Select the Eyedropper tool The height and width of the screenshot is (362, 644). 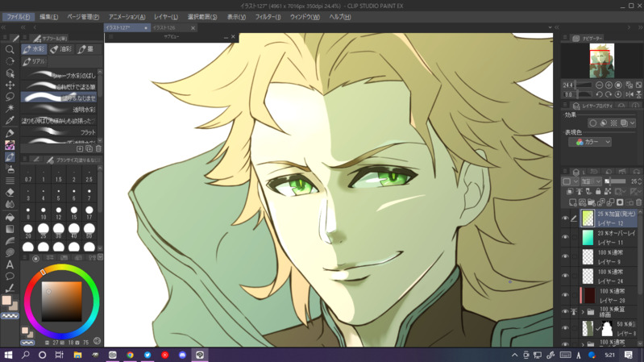click(x=10, y=120)
